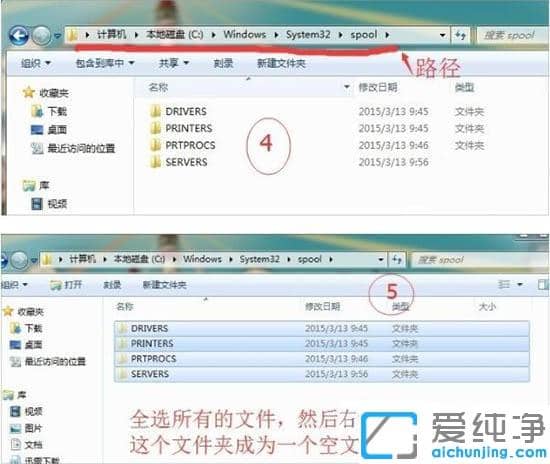Click 刻录 in lower window toolbar
Viewport: 550px width, 464px height.
tap(112, 285)
